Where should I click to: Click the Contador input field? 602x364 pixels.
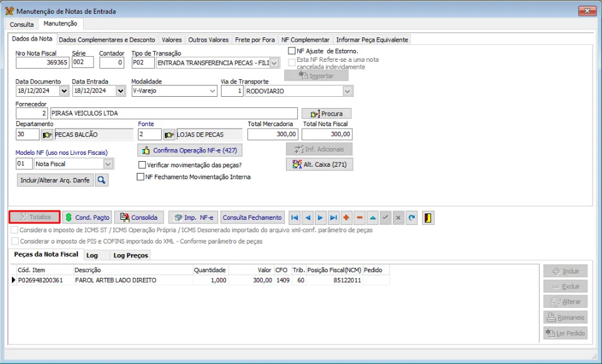(112, 62)
